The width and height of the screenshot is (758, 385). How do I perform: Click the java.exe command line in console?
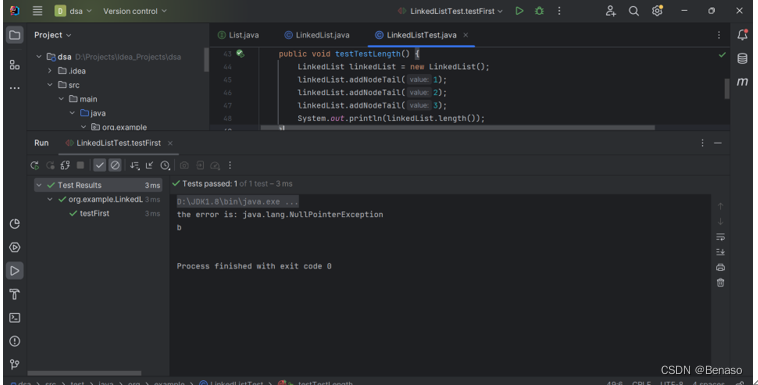(x=237, y=201)
